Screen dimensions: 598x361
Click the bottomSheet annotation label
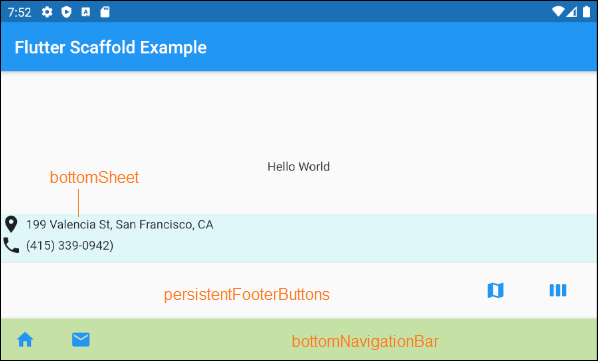click(95, 178)
